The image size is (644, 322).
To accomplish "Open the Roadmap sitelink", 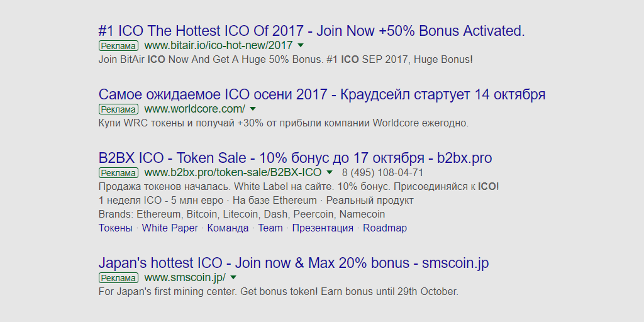I will pyautogui.click(x=385, y=228).
